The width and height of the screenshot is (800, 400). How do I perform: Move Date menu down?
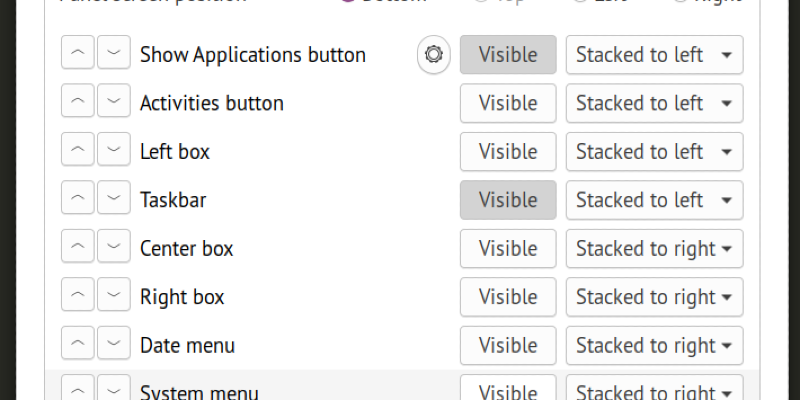(x=114, y=345)
